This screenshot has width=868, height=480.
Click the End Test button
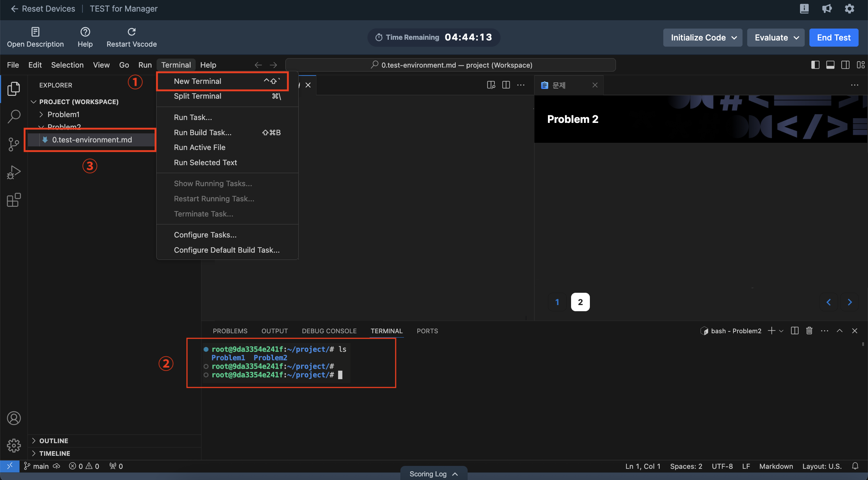click(x=834, y=38)
